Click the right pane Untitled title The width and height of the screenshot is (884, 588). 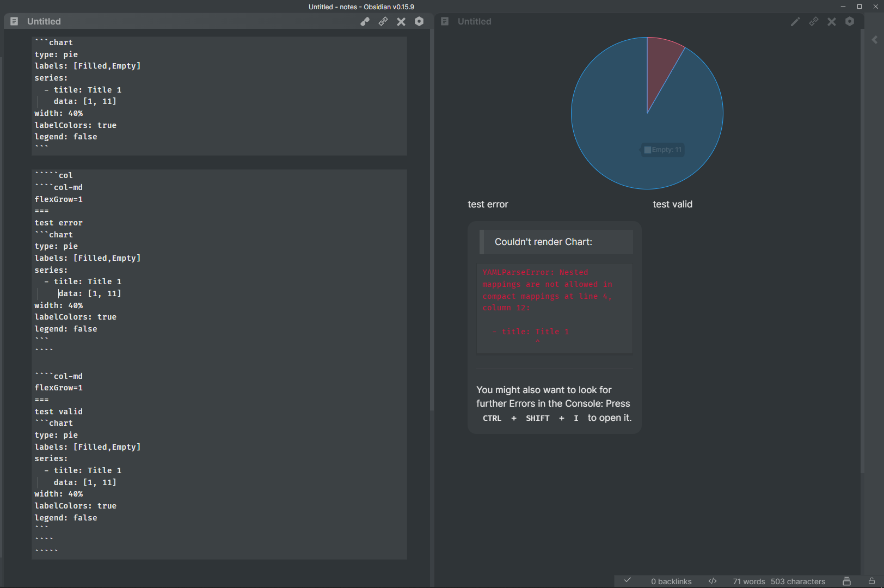coord(475,21)
